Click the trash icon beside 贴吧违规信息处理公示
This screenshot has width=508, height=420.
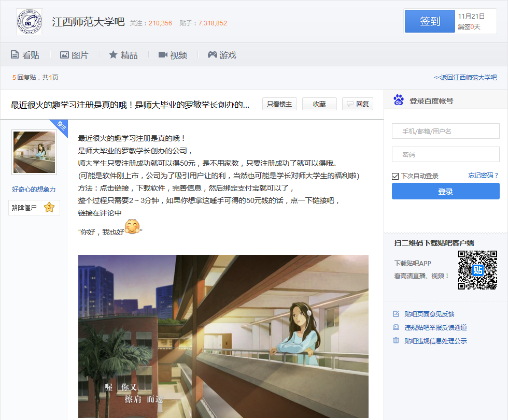pyautogui.click(x=396, y=340)
